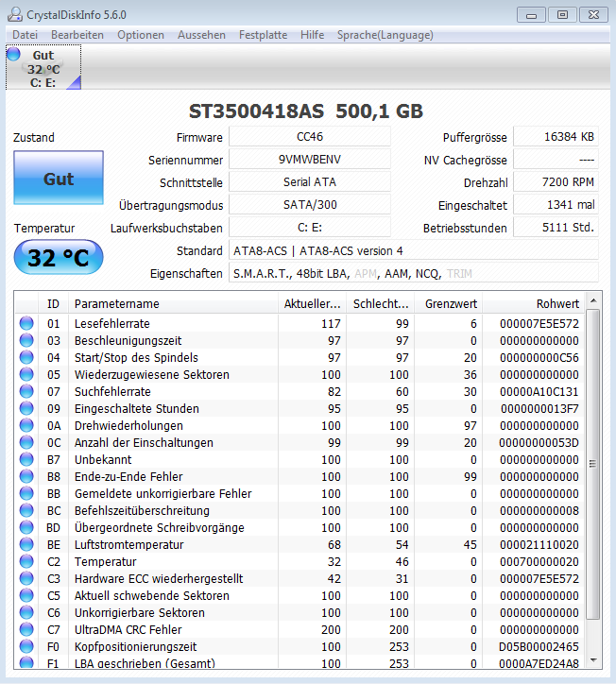The image size is (616, 684).
Task: Click the Laufwerksbuchstaben field C: E:
Action: (310, 228)
